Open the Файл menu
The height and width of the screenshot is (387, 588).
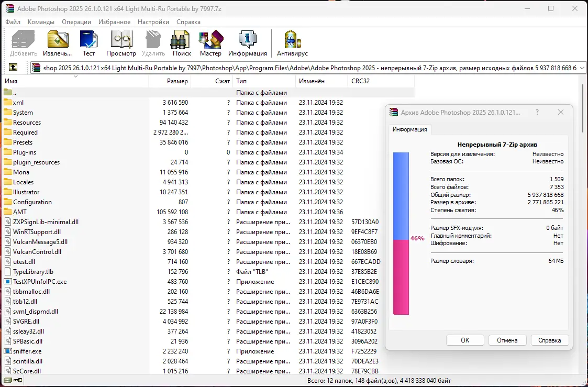(13, 22)
